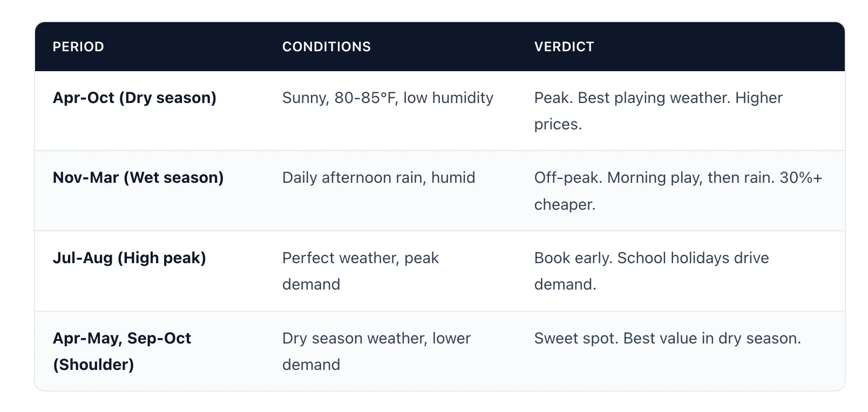The height and width of the screenshot is (412, 868).
Task: Click the Perfect weather, peak demand cell
Action: coord(361,271)
